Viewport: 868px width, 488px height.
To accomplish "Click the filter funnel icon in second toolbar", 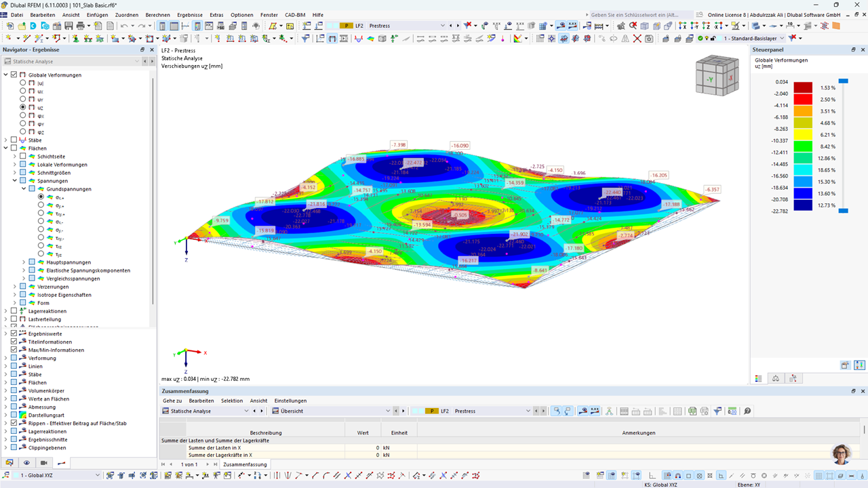I will pos(305,39).
